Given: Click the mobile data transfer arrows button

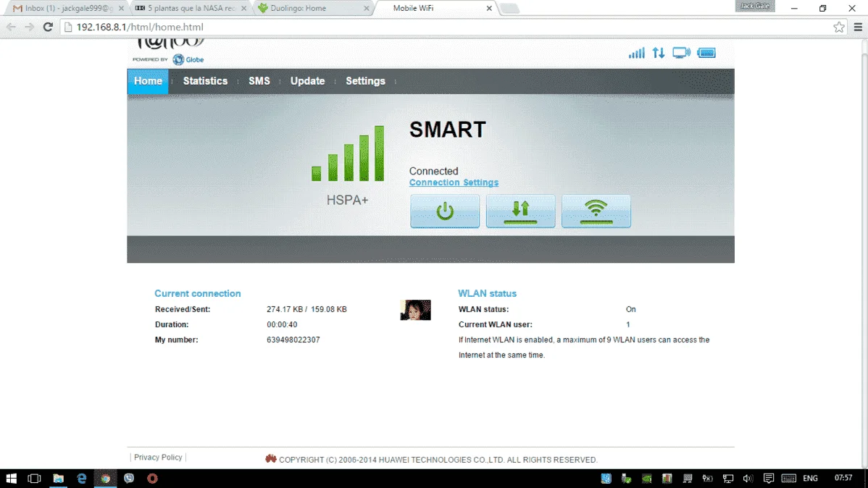Looking at the screenshot, I should point(520,211).
